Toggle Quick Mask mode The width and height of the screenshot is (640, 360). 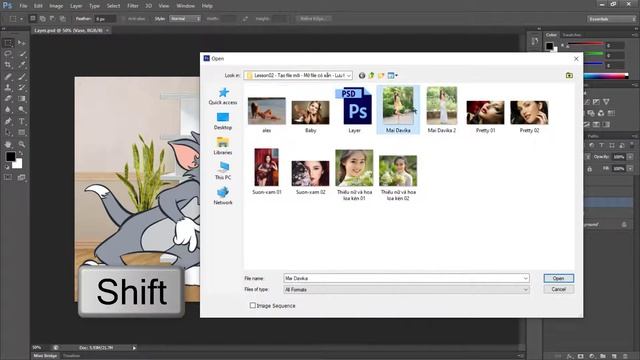point(8,177)
